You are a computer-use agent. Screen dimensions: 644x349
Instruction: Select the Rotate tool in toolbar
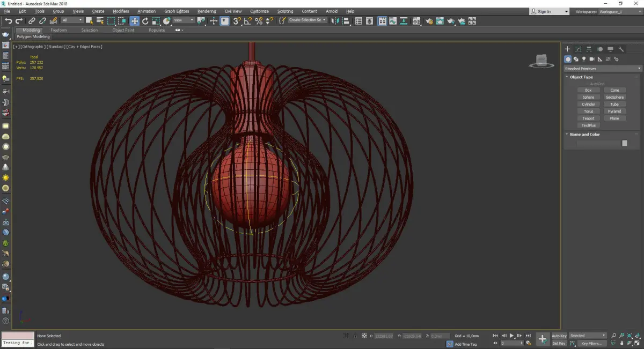coord(145,21)
